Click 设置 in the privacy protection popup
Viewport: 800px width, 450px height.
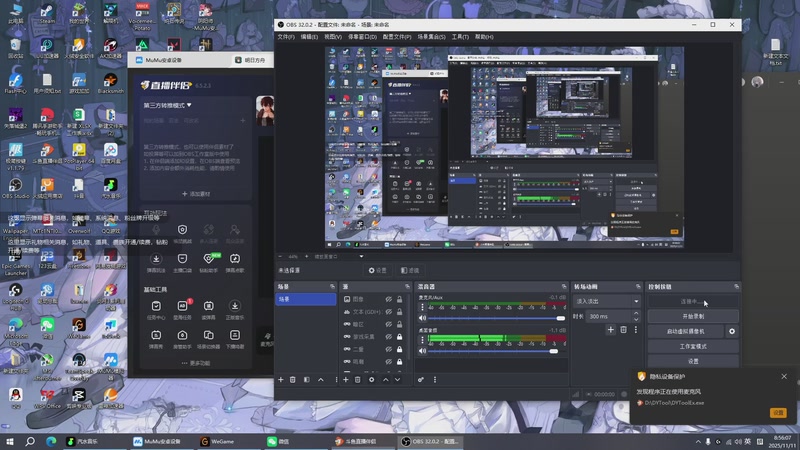click(778, 412)
